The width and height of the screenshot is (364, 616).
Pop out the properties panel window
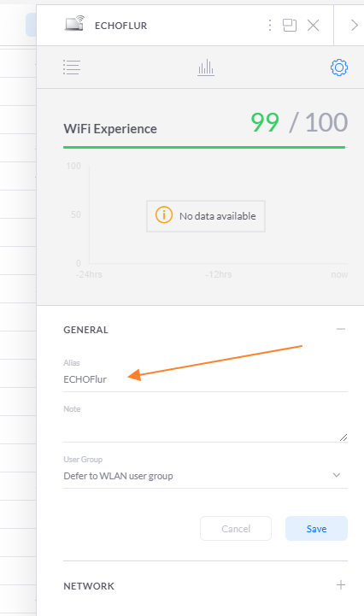[290, 26]
